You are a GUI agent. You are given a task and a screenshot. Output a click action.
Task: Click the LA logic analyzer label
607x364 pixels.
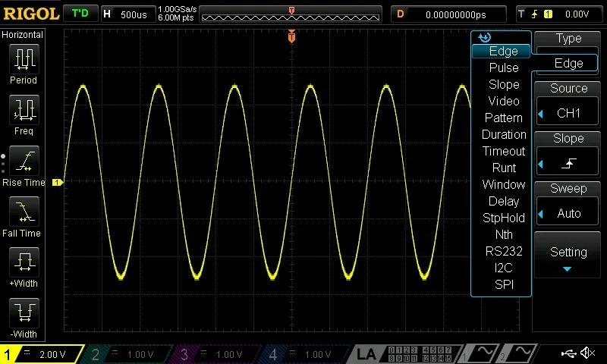click(367, 354)
